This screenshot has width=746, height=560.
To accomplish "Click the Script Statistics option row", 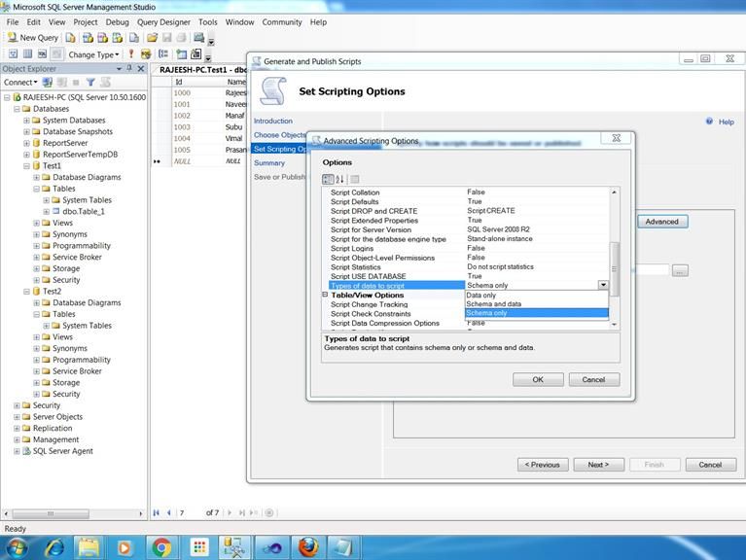I will click(x=469, y=266).
